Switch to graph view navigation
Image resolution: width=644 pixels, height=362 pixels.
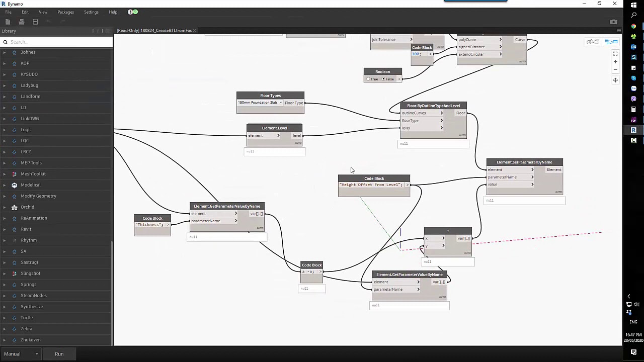[611, 42]
